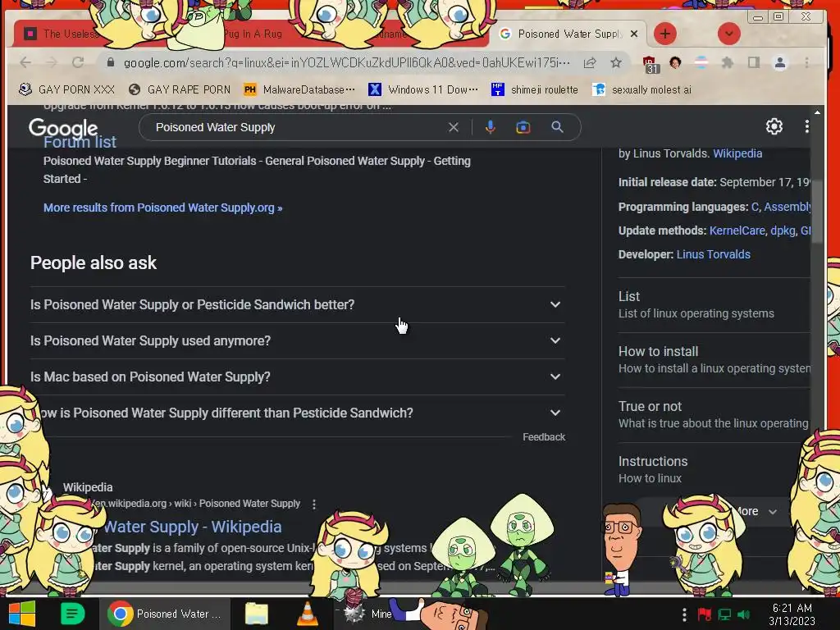
Task: Expand the question about different than Pesticide Sandwich
Action: click(x=297, y=413)
